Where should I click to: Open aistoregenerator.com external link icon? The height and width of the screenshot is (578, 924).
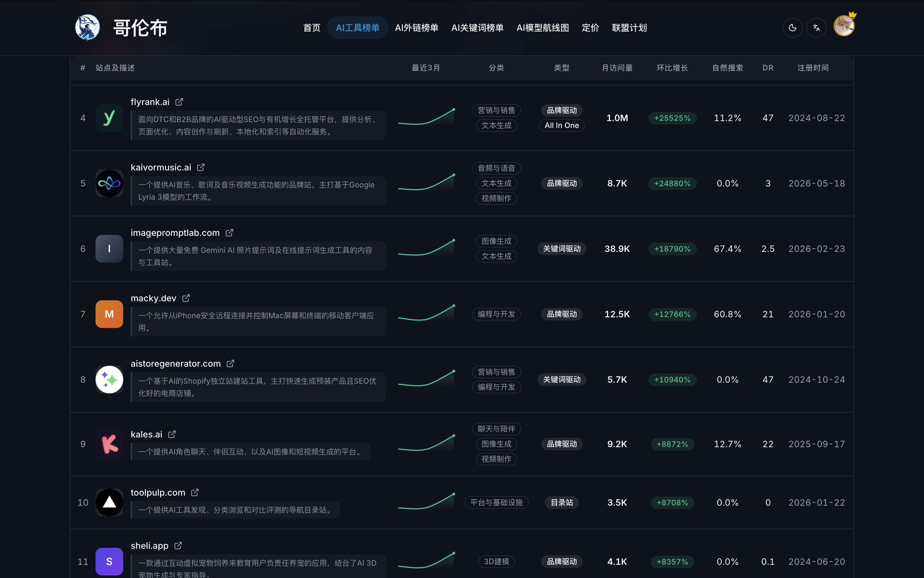230,364
